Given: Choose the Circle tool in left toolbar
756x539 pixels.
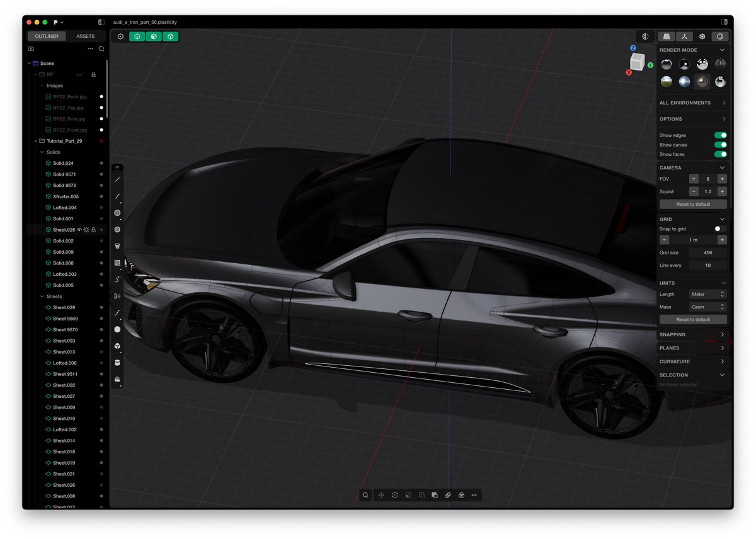Looking at the screenshot, I should tap(117, 213).
